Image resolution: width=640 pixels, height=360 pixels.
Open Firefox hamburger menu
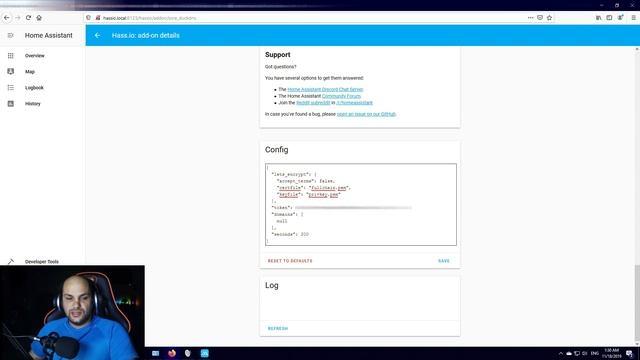633,18
